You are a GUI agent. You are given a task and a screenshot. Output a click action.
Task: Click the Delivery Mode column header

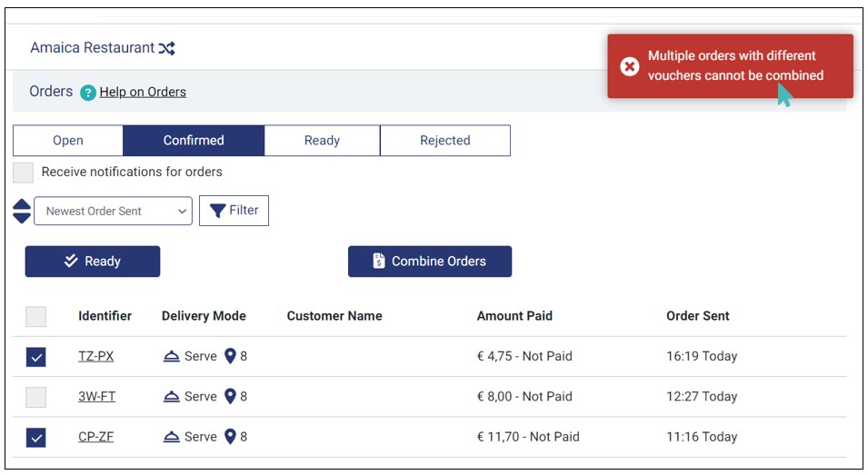[x=204, y=316]
